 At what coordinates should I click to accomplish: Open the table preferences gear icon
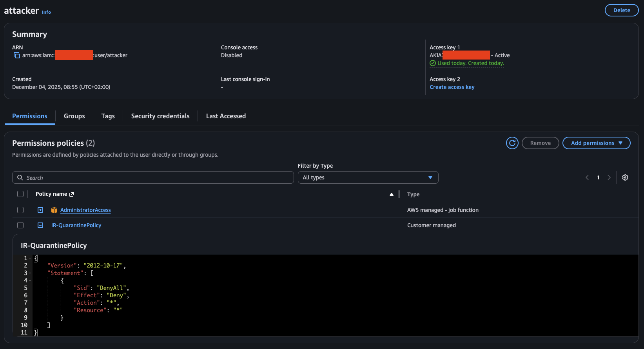click(x=625, y=177)
